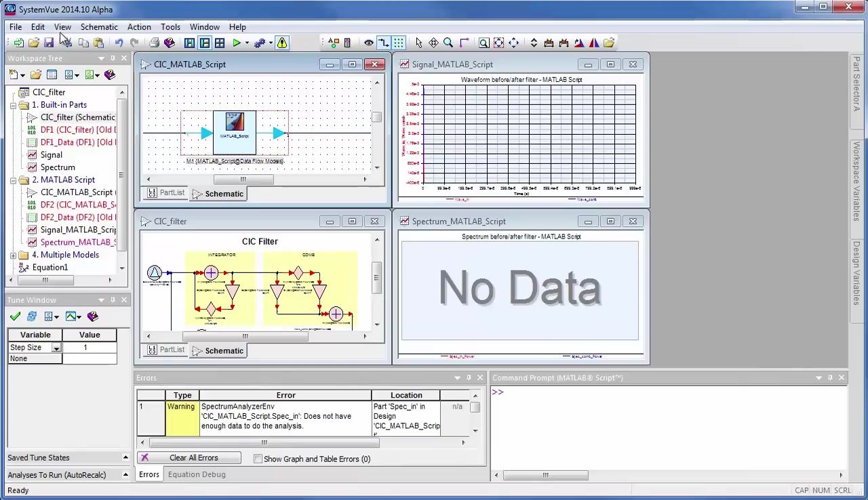Open the Schematic menu
The image size is (868, 500).
coord(99,27)
